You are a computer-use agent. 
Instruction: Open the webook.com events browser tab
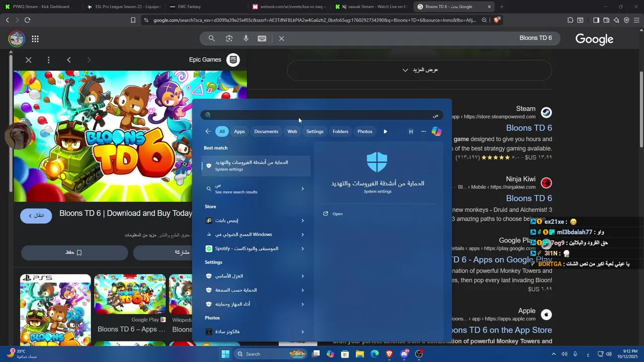tap(289, 7)
